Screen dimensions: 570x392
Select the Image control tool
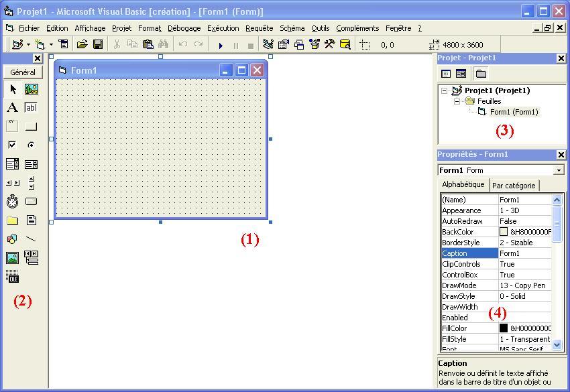(x=12, y=258)
